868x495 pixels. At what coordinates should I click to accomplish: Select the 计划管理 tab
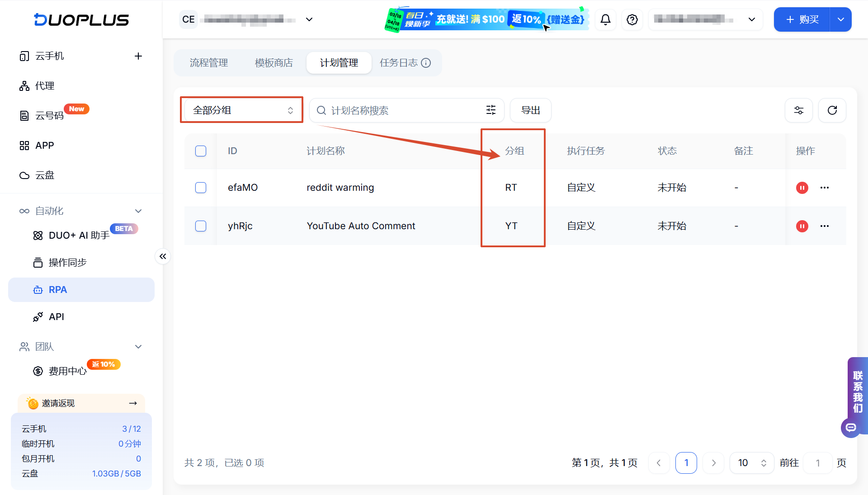(339, 63)
